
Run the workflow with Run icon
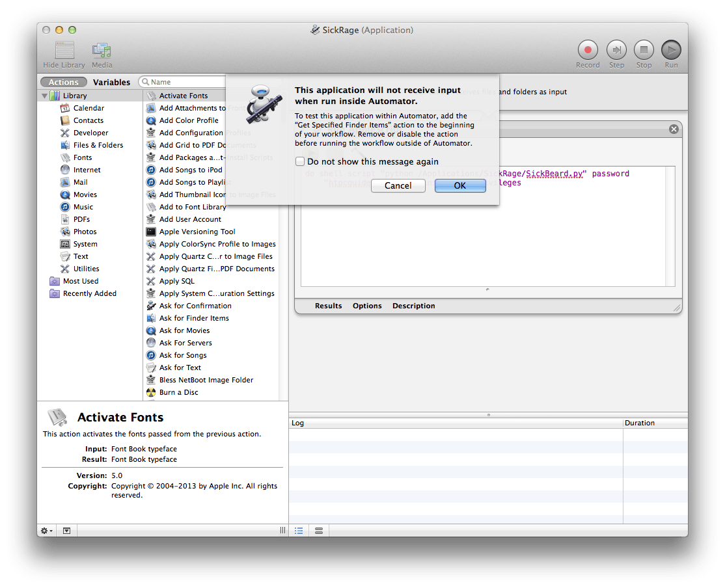pyautogui.click(x=671, y=49)
